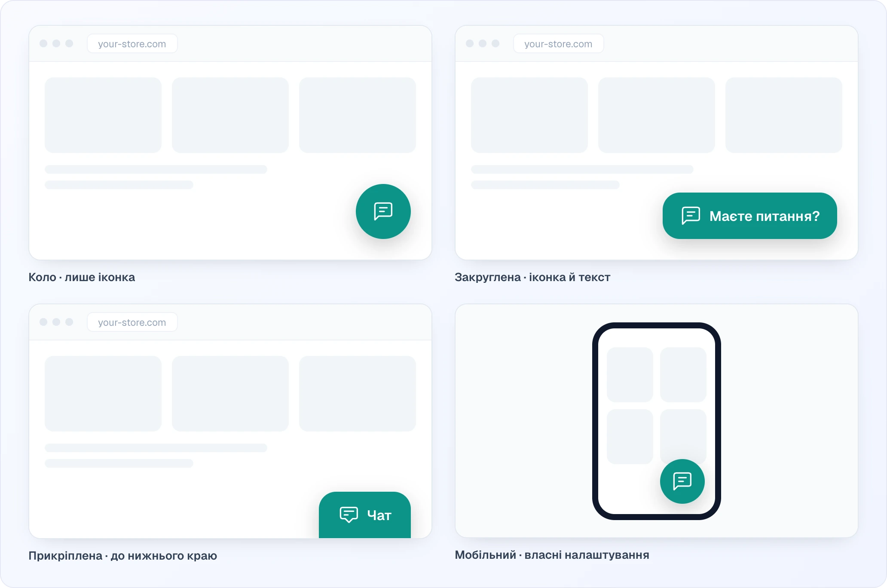Click first product placeholder in top-left window
This screenshot has height=588, width=887.
pyautogui.click(x=103, y=115)
